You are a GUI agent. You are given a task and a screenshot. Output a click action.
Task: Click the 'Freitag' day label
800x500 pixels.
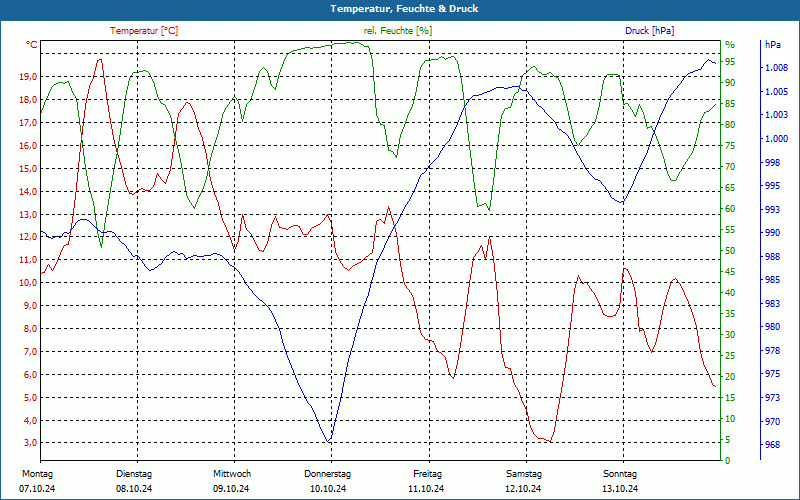click(x=428, y=474)
